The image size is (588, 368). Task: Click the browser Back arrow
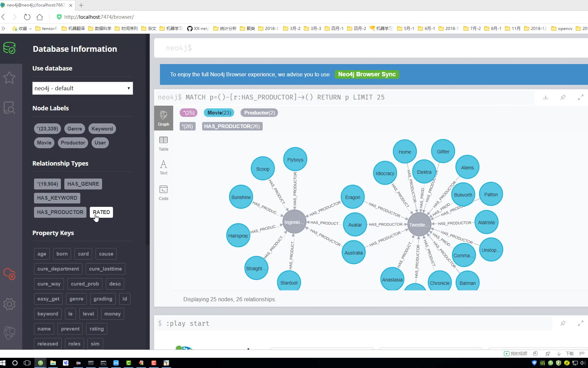(x=3, y=17)
